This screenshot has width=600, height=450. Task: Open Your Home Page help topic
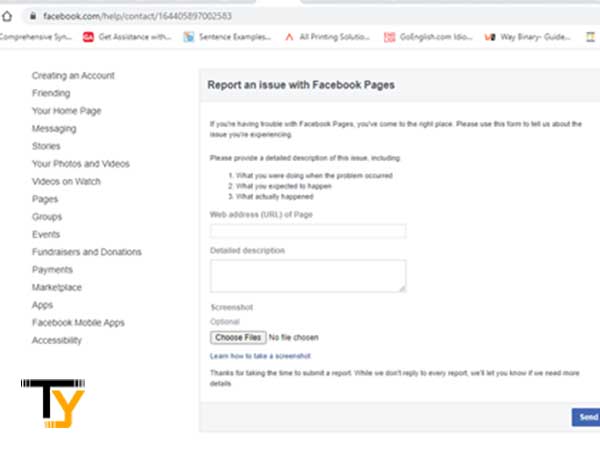(67, 111)
